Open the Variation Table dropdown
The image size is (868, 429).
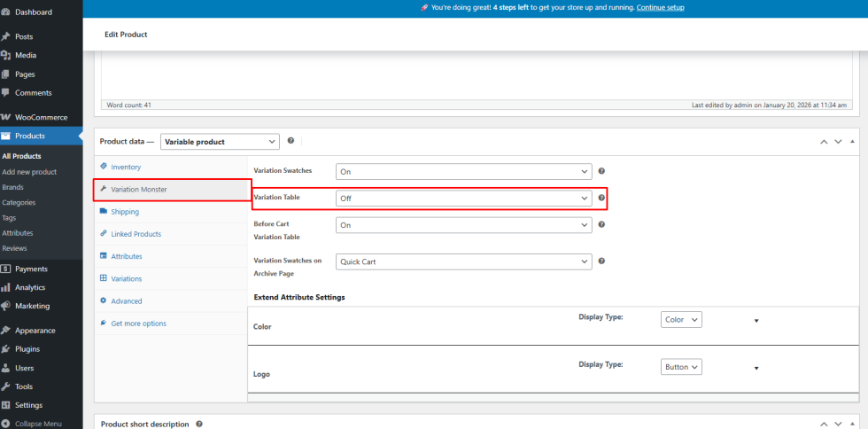point(463,199)
